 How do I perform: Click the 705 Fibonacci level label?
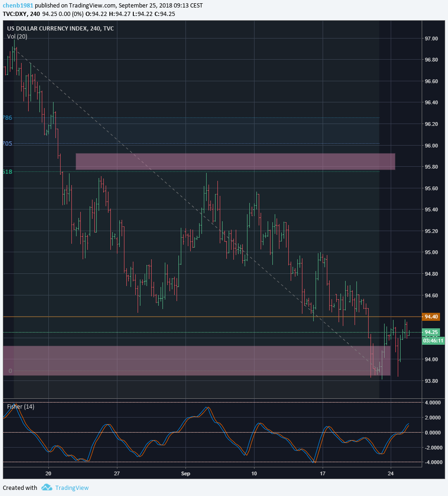coord(7,144)
